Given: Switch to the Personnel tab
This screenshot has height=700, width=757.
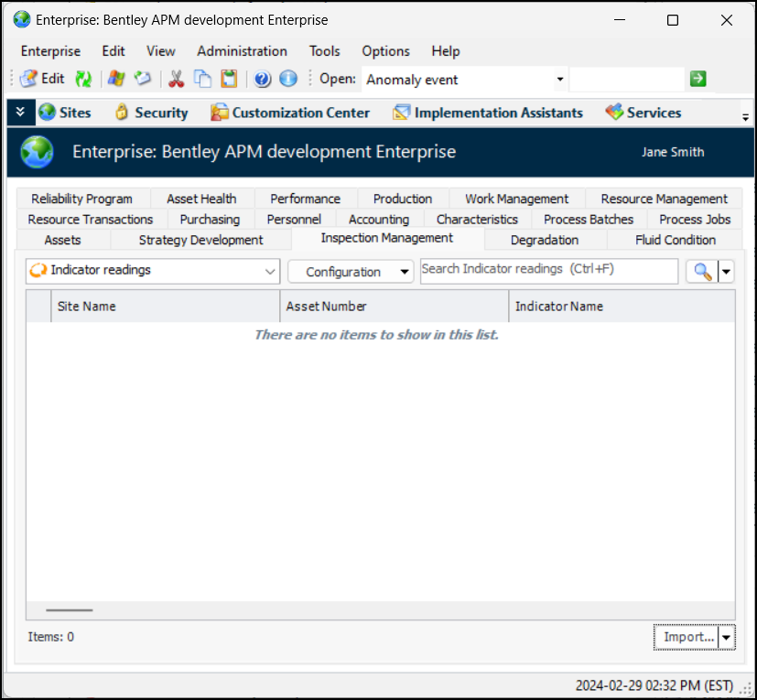Looking at the screenshot, I should [x=294, y=220].
